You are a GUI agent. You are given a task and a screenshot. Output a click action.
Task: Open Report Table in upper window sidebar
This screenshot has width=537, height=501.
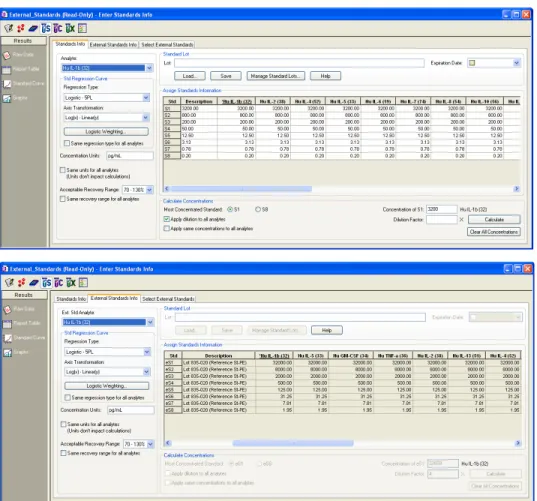(x=21, y=70)
